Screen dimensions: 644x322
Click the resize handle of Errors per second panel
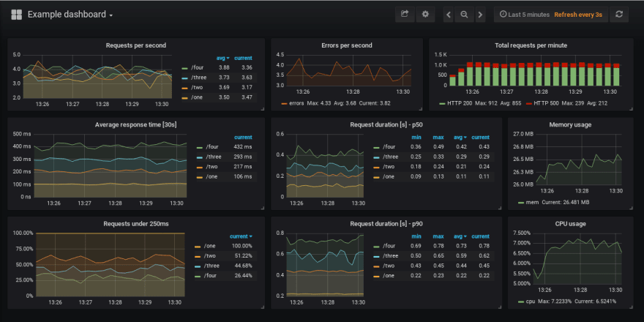420,108
